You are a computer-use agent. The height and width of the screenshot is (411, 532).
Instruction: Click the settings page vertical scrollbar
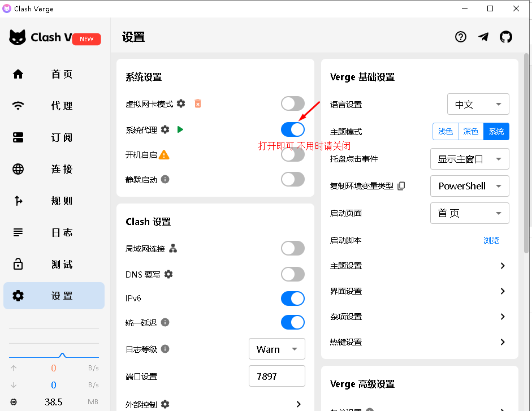pyautogui.click(x=526, y=153)
